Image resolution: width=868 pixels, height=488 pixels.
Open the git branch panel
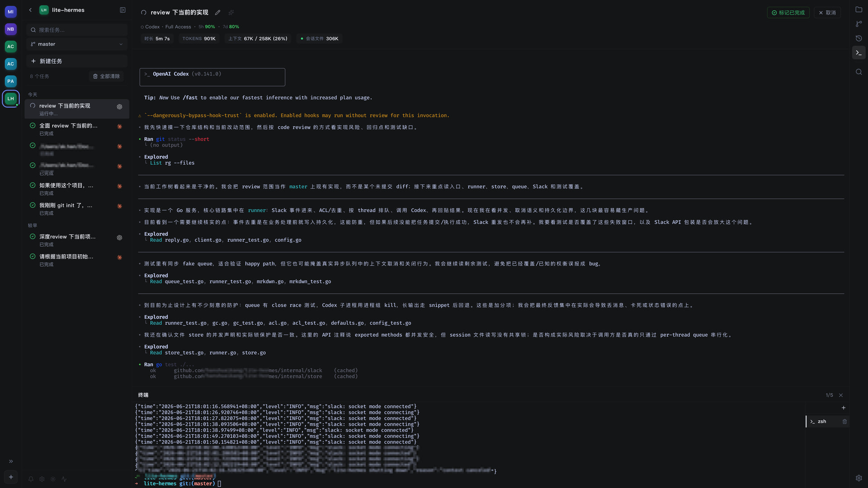tap(859, 24)
